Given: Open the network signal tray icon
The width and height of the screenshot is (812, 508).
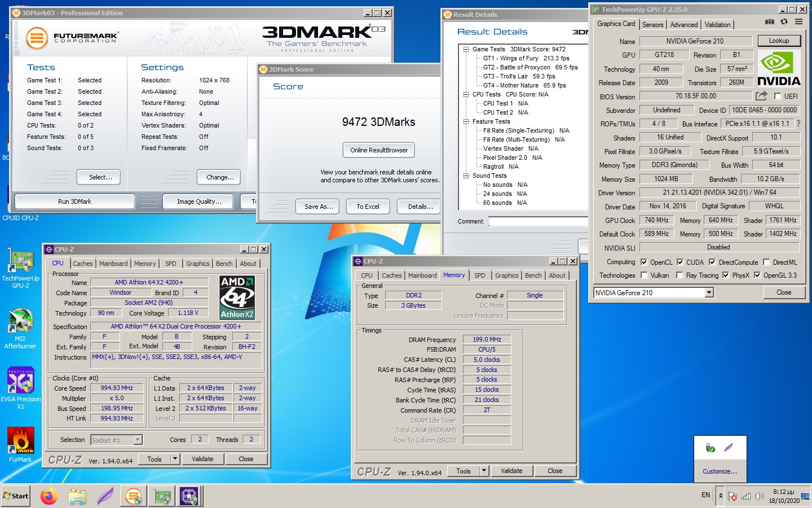Looking at the screenshot, I should click(746, 496).
